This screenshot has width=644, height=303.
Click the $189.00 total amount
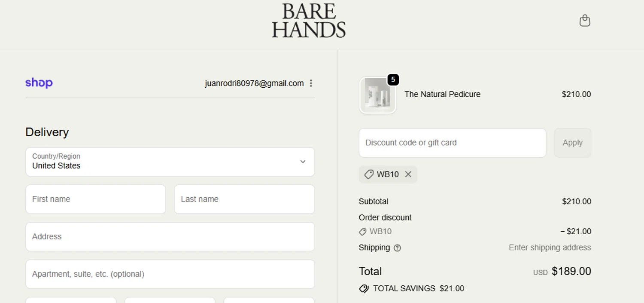571,271
